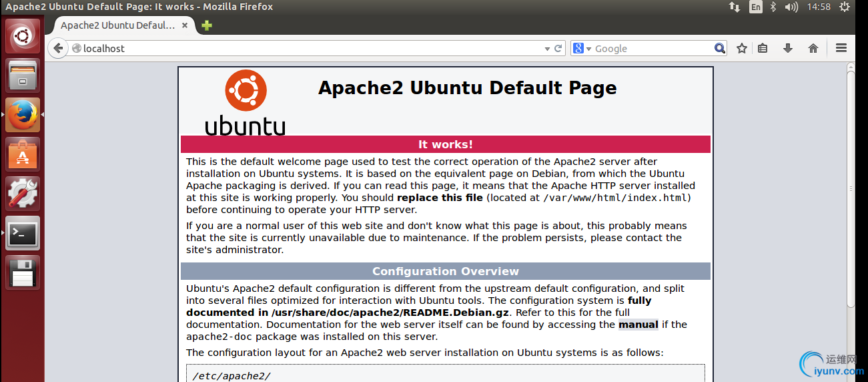Open the Firefox hamburger menu
This screenshot has width=868, height=382.
pyautogui.click(x=841, y=48)
